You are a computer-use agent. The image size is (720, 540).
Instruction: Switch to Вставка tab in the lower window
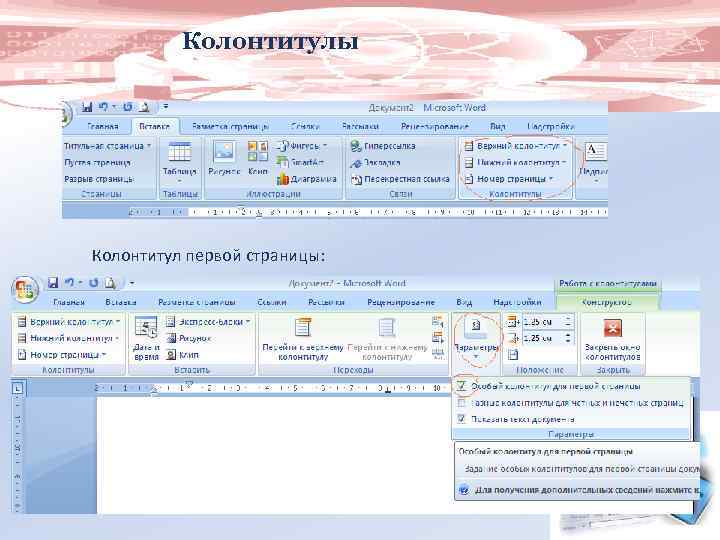[121, 302]
